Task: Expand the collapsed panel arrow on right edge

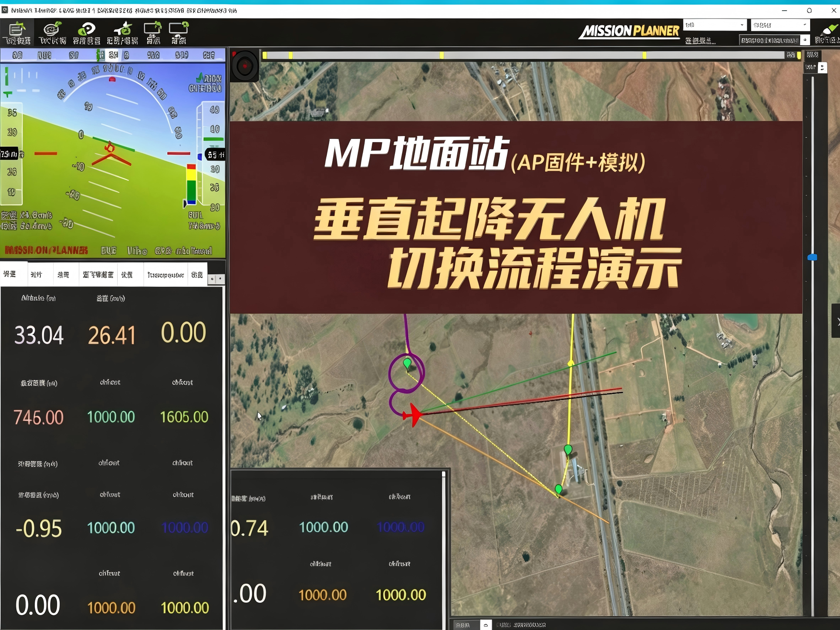Action: coord(836,321)
